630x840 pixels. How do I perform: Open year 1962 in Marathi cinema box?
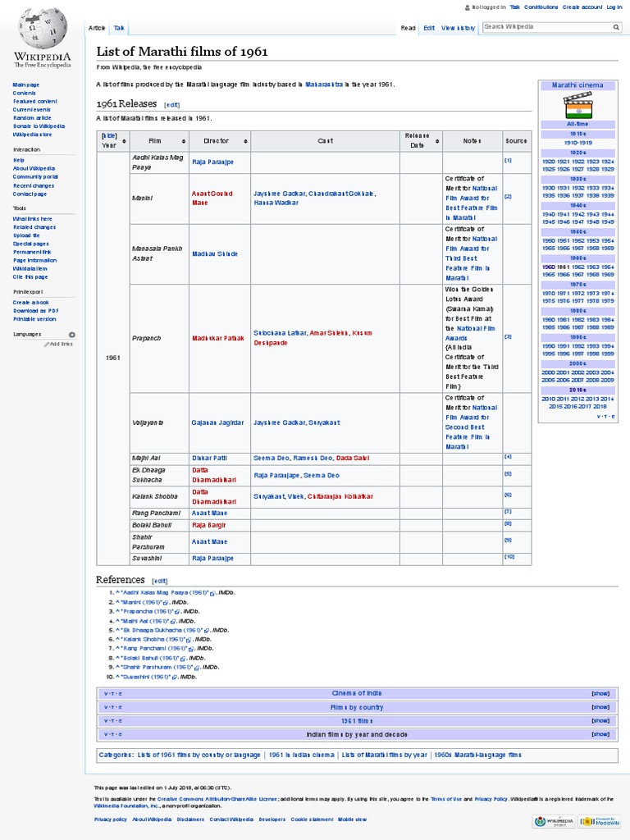click(x=578, y=267)
